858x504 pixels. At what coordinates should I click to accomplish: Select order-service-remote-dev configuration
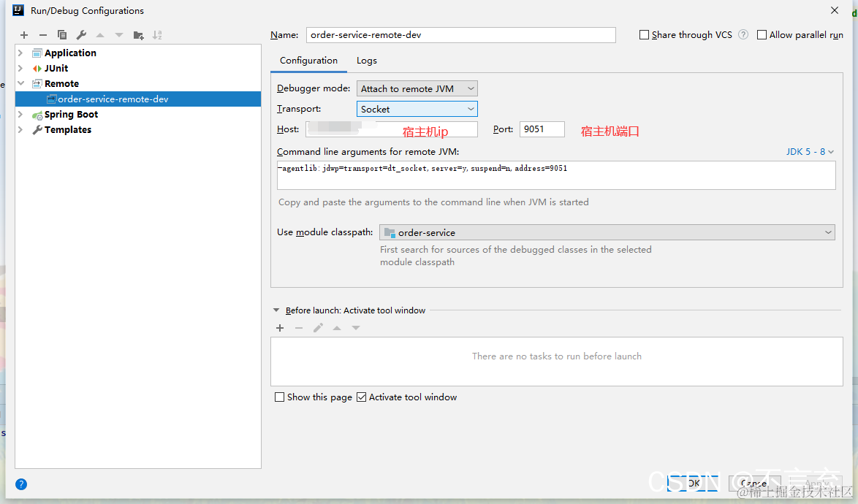pyautogui.click(x=138, y=99)
